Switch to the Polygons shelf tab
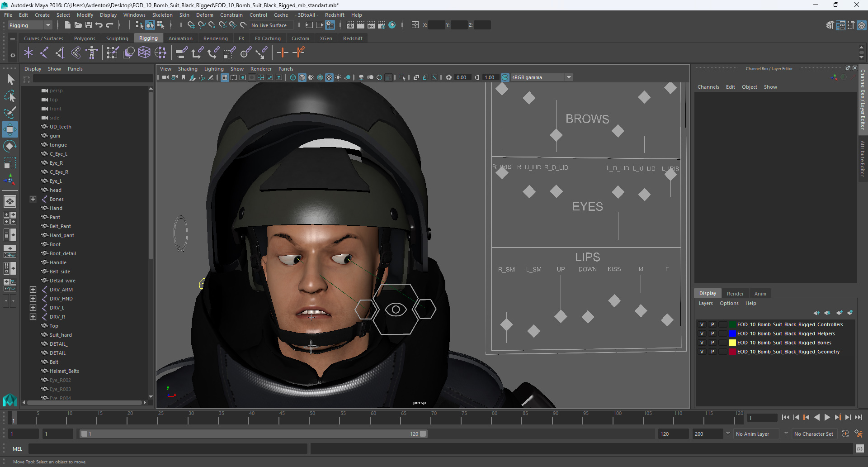 coord(85,38)
